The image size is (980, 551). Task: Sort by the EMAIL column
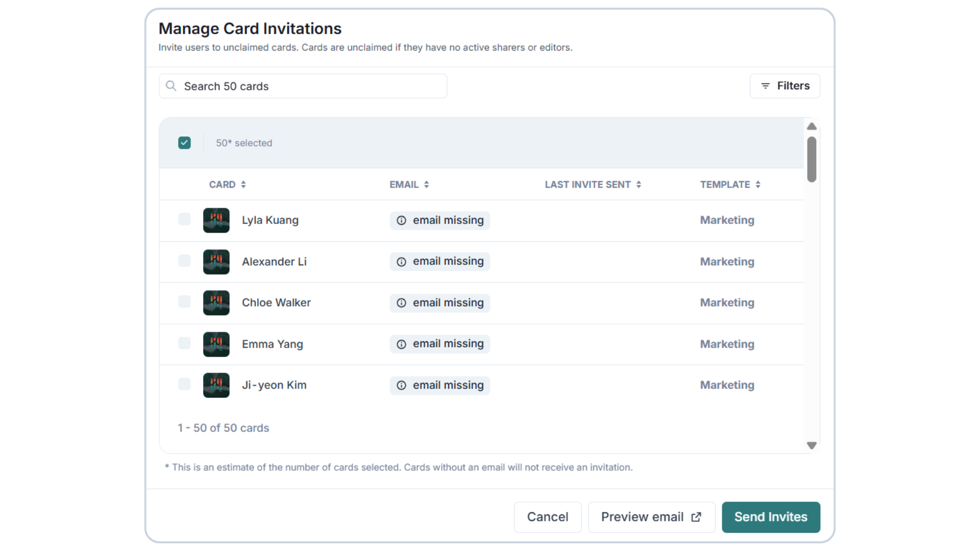click(409, 185)
